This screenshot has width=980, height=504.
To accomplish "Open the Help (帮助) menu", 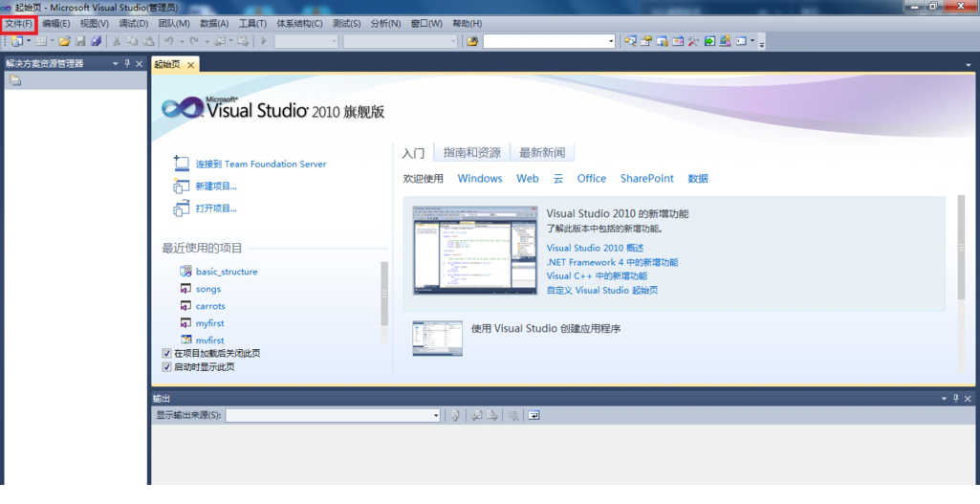I will (467, 24).
